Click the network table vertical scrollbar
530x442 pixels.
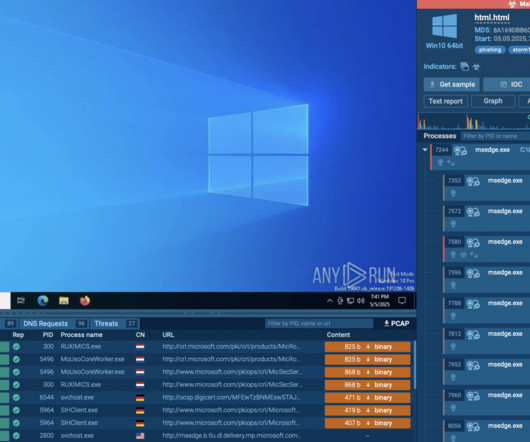point(414,365)
